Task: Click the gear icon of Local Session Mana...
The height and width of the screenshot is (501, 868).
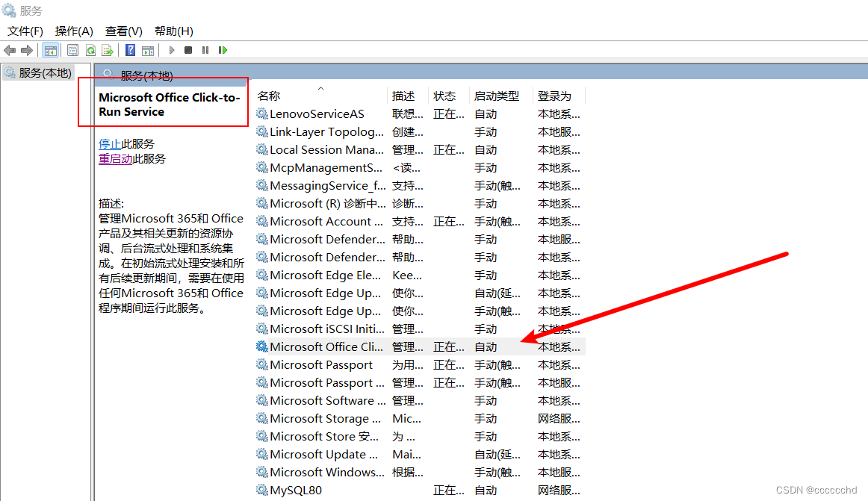Action: point(262,149)
